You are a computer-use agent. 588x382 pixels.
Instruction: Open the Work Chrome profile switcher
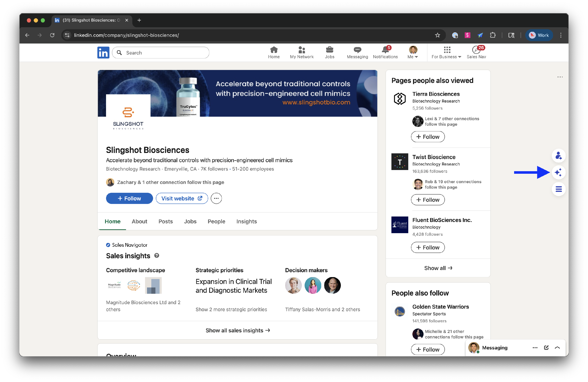pos(539,35)
